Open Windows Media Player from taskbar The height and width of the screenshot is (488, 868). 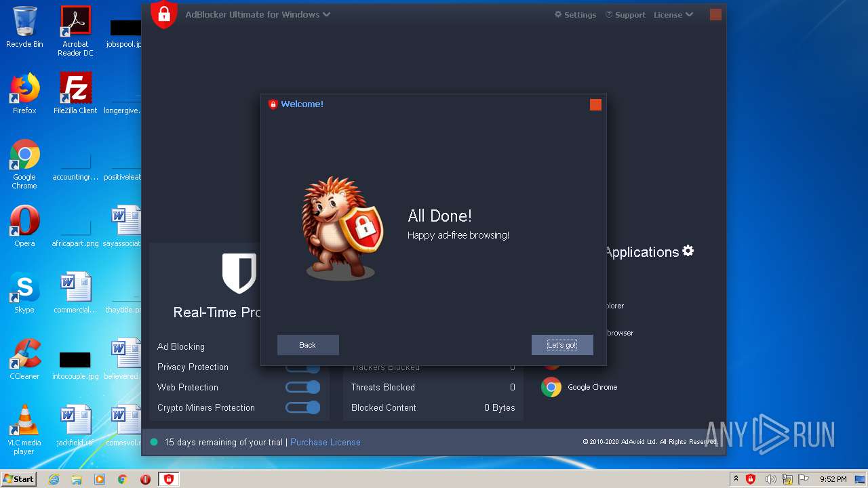coord(100,479)
